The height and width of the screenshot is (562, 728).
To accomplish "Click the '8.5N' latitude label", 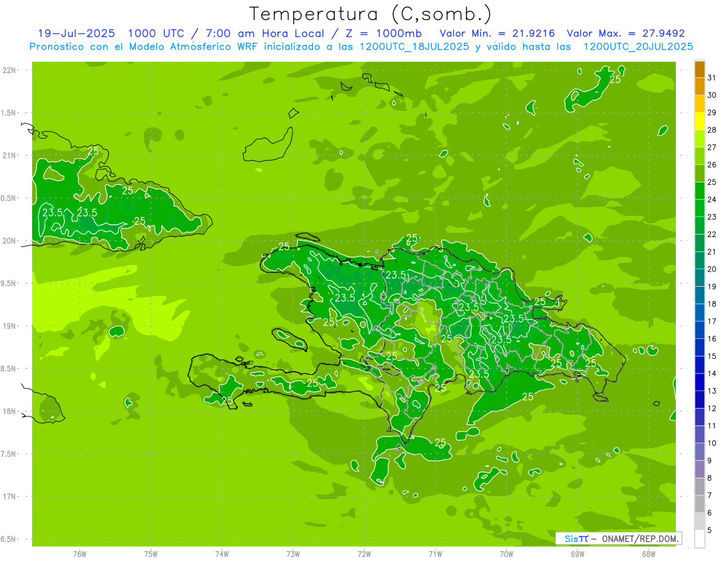I will click(x=9, y=369).
